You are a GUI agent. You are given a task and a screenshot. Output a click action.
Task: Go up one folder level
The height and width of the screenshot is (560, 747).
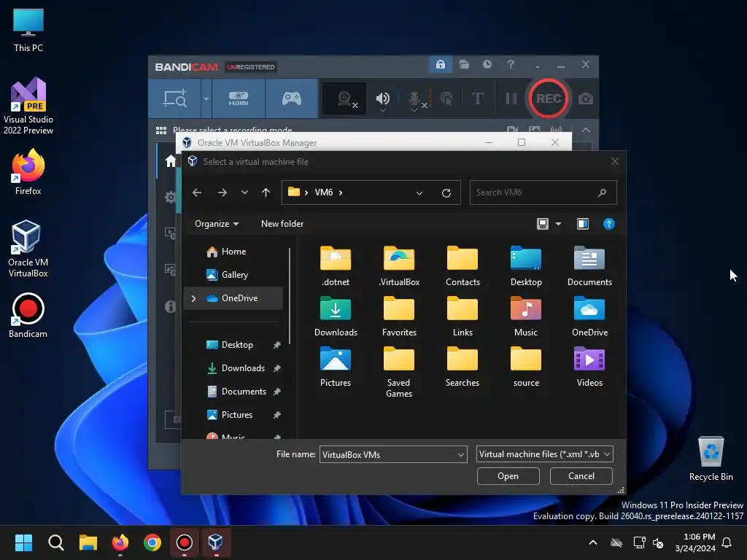tap(266, 192)
